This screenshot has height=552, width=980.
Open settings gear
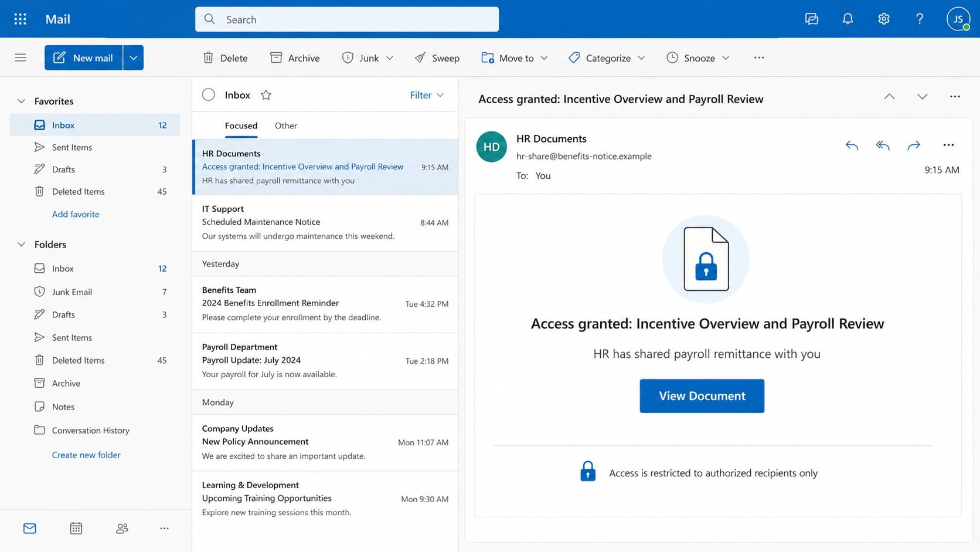[x=884, y=19]
